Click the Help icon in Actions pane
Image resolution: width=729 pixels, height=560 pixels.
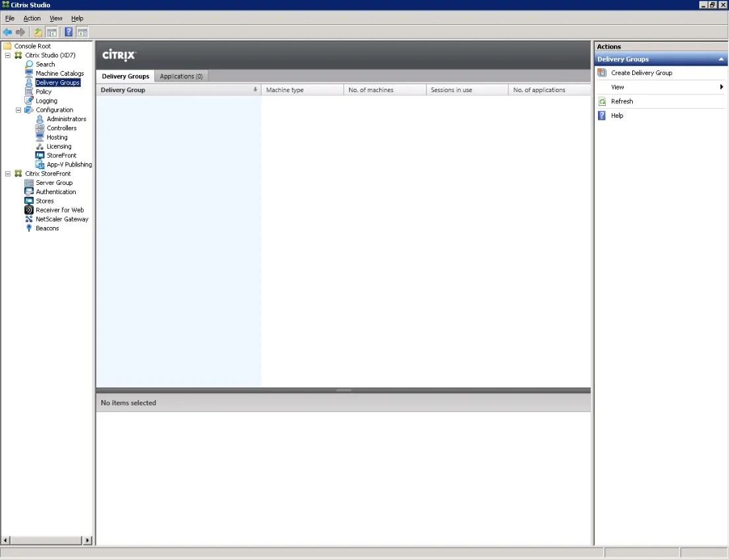point(602,116)
